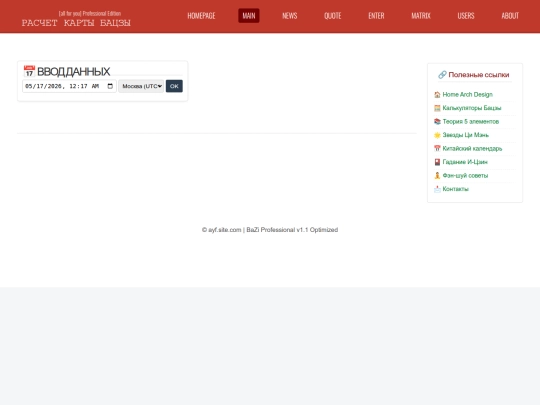Expand the Москва (UTC) timezone dropdown

point(141,86)
